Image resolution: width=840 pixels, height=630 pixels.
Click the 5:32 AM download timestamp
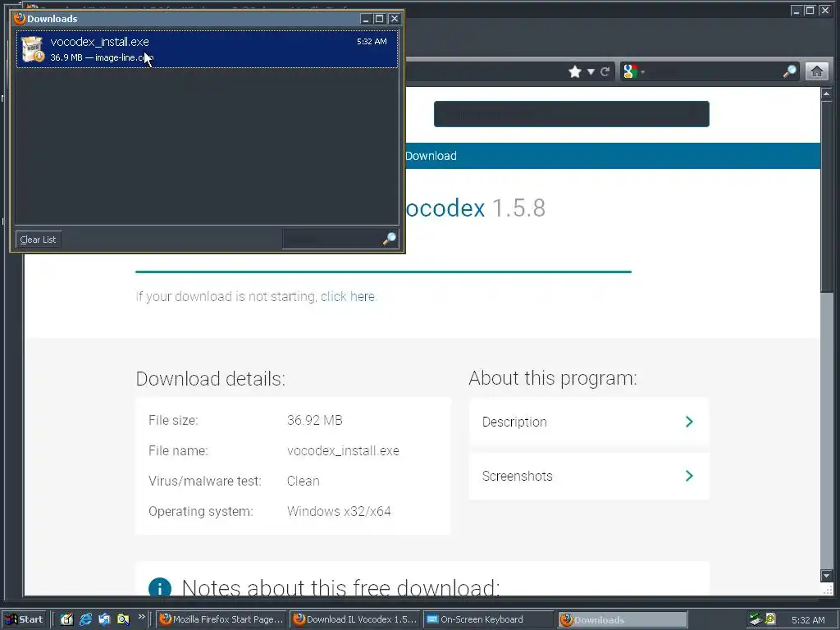(372, 41)
